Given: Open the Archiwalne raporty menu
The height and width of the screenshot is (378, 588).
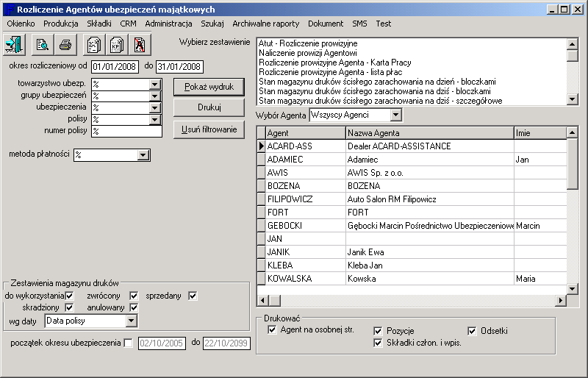Looking at the screenshot, I should click(266, 24).
